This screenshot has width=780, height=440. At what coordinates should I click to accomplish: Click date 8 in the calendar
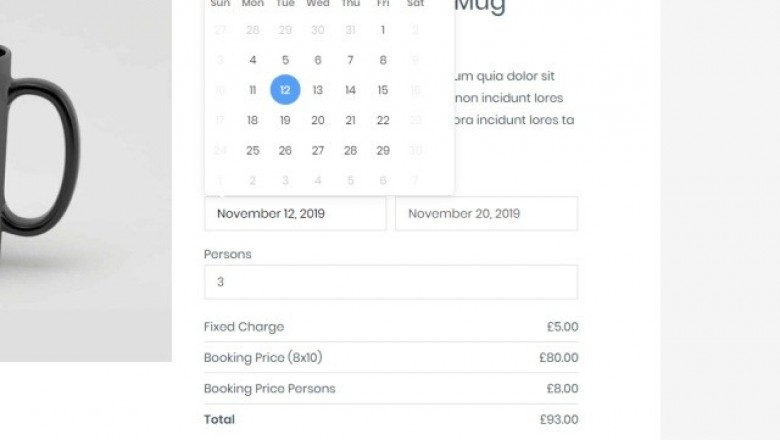pos(383,60)
